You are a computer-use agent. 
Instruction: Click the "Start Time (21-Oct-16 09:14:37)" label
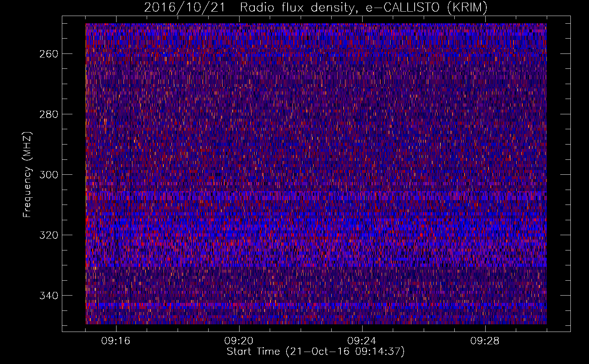click(x=316, y=352)
